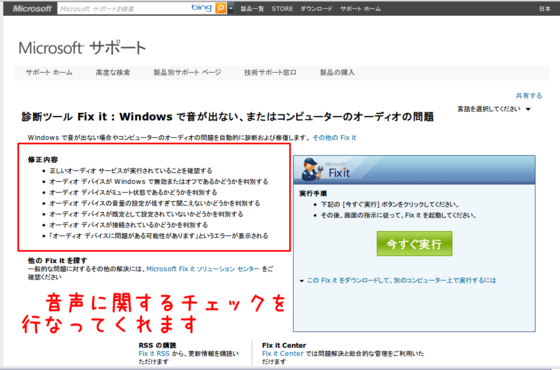The width and height of the screenshot is (560, 370).
Task: Open Microsoft Fix it ソリューション センター link
Action: click(203, 269)
